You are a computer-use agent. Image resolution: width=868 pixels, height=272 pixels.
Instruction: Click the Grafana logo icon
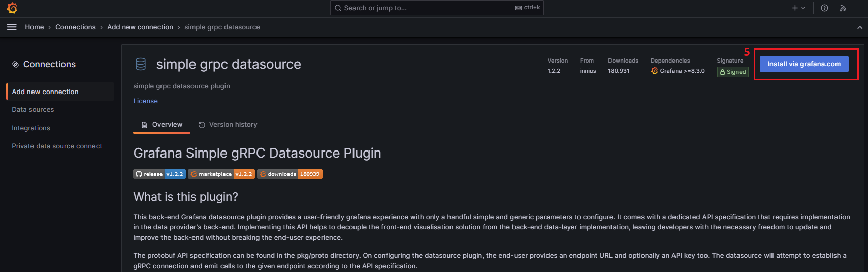coord(12,8)
